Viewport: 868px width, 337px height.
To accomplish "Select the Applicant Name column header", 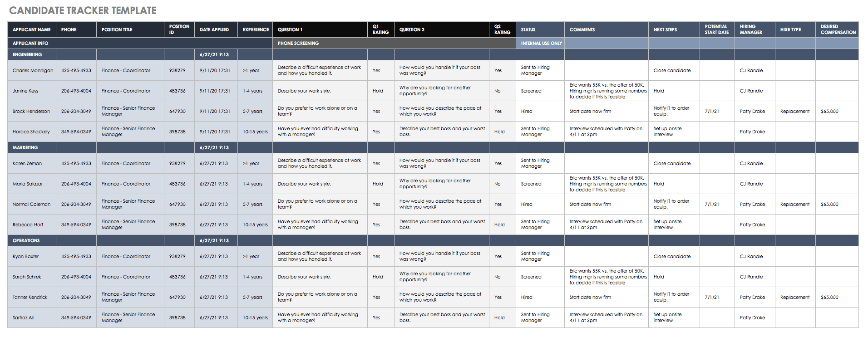I will point(32,29).
